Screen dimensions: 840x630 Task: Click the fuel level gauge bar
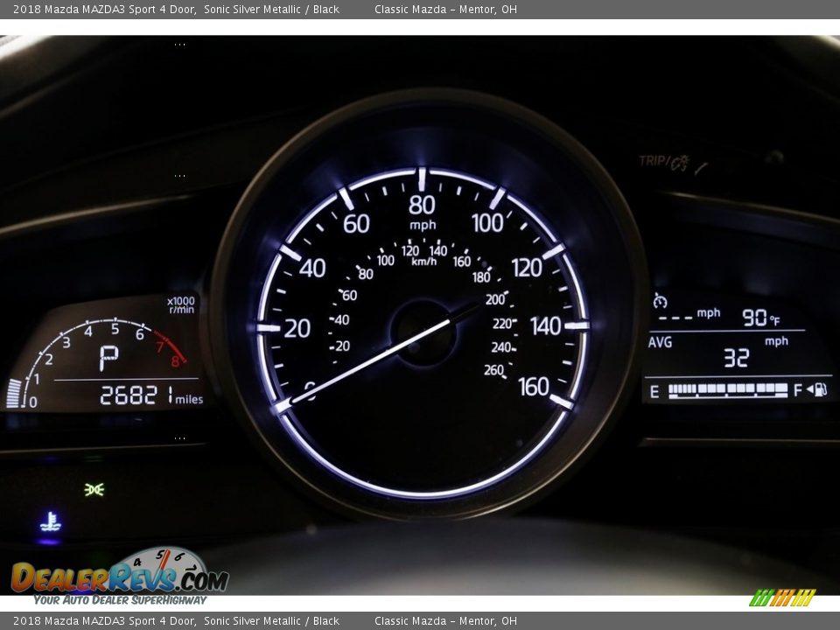point(728,390)
